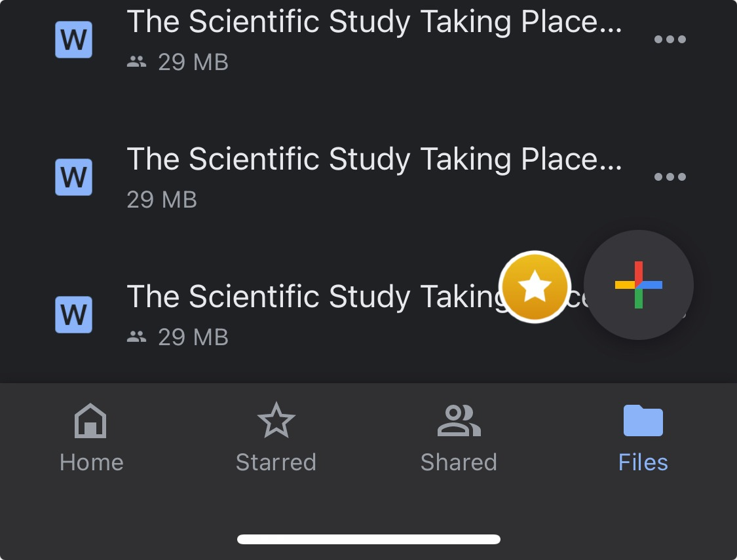Open more options for first Scientific Study file
This screenshot has width=737, height=560.
pos(670,39)
